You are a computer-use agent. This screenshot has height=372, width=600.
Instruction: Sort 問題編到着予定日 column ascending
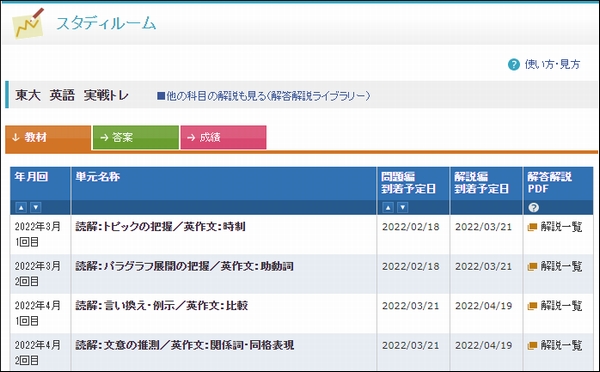click(388, 207)
